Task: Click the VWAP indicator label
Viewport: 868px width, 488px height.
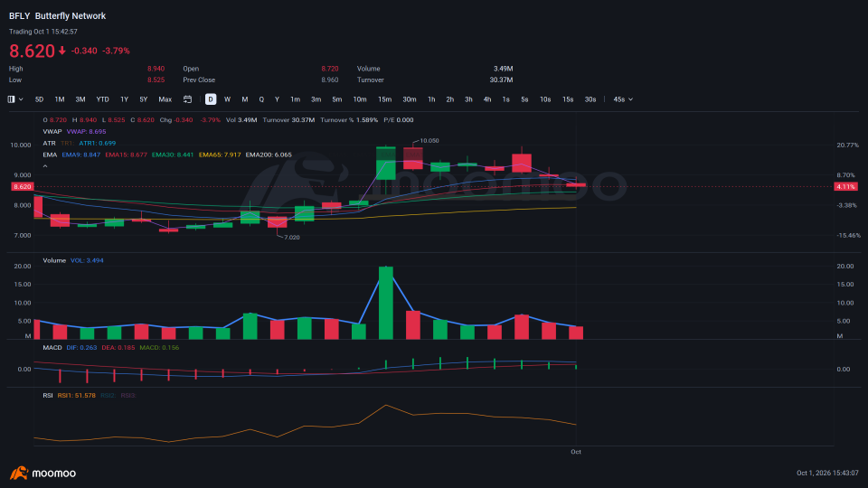Action: pos(52,132)
